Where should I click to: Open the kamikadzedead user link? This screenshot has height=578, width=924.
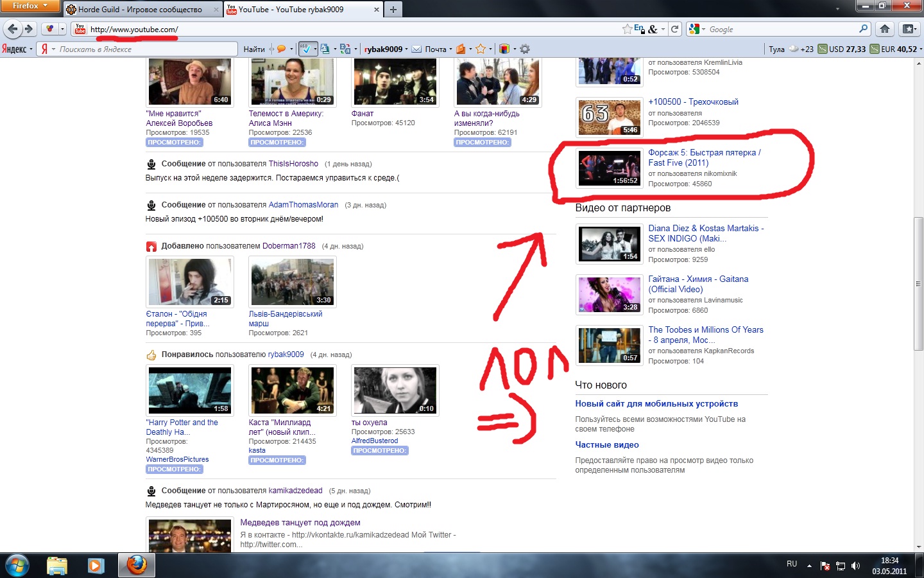[295, 491]
